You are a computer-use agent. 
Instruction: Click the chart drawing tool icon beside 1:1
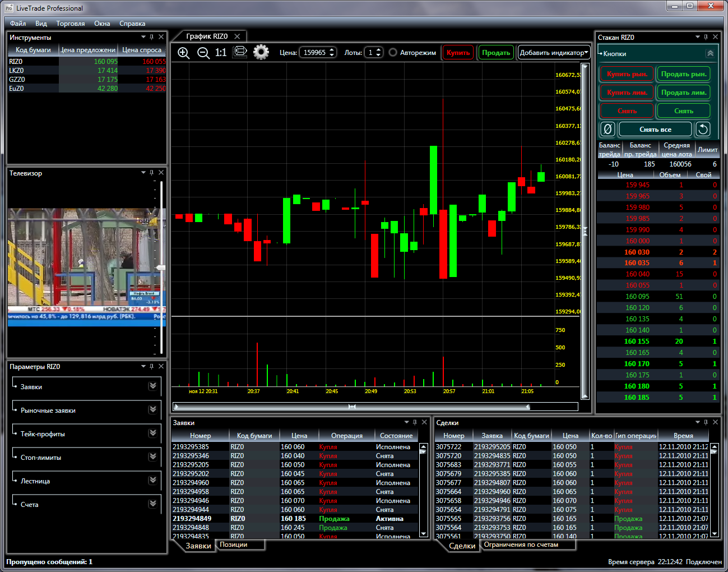pyautogui.click(x=240, y=52)
